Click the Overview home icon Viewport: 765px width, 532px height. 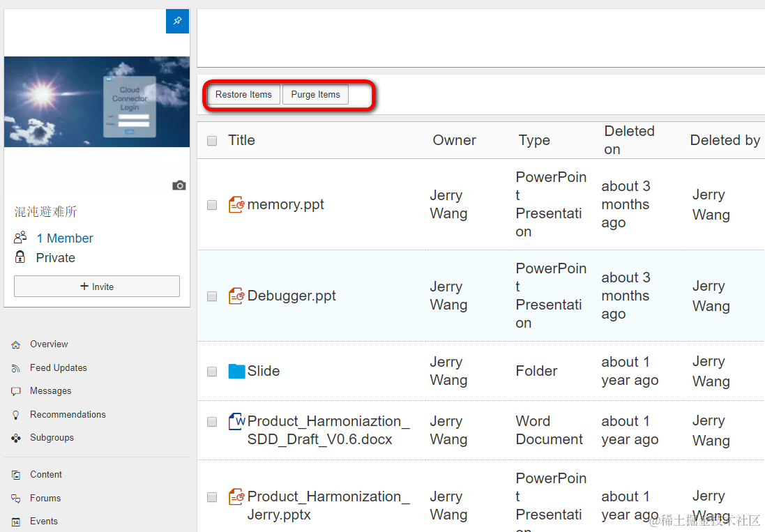[15, 344]
